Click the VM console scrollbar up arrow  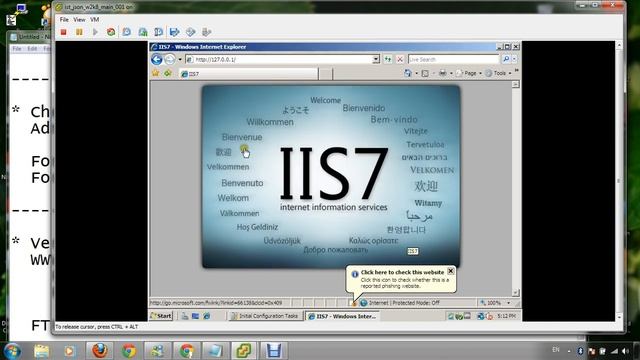(619, 45)
